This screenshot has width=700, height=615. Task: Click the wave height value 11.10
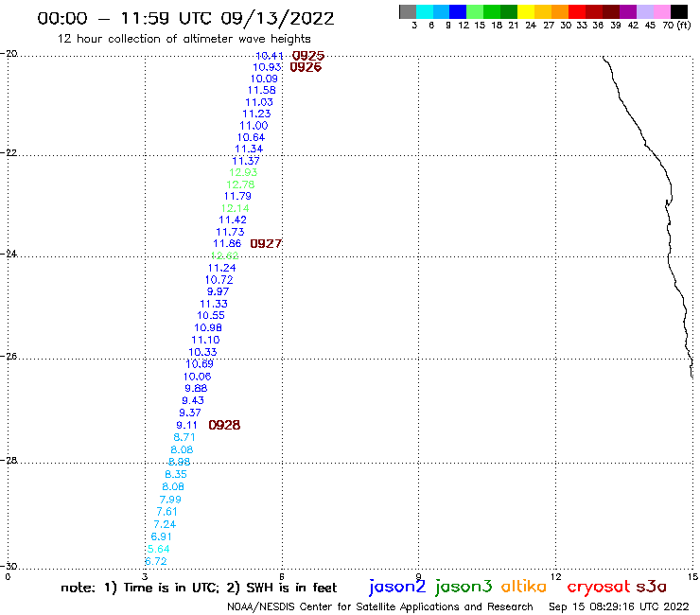206,340
